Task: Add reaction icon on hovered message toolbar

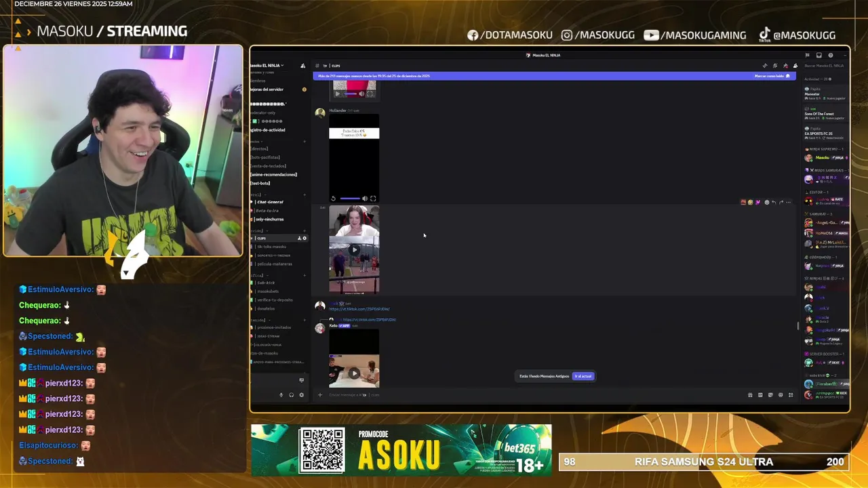Action: [767, 202]
